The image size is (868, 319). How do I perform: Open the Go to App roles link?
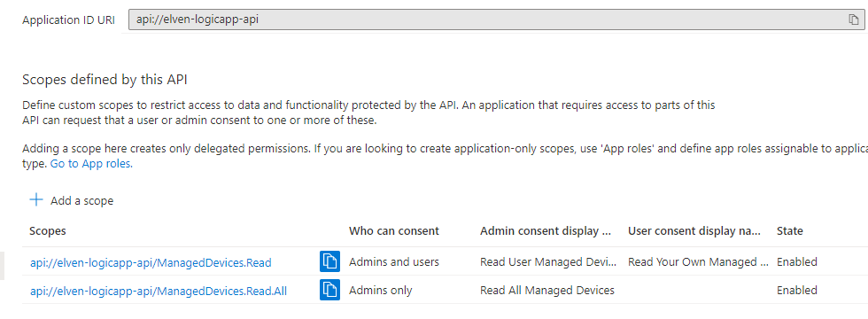pos(91,164)
